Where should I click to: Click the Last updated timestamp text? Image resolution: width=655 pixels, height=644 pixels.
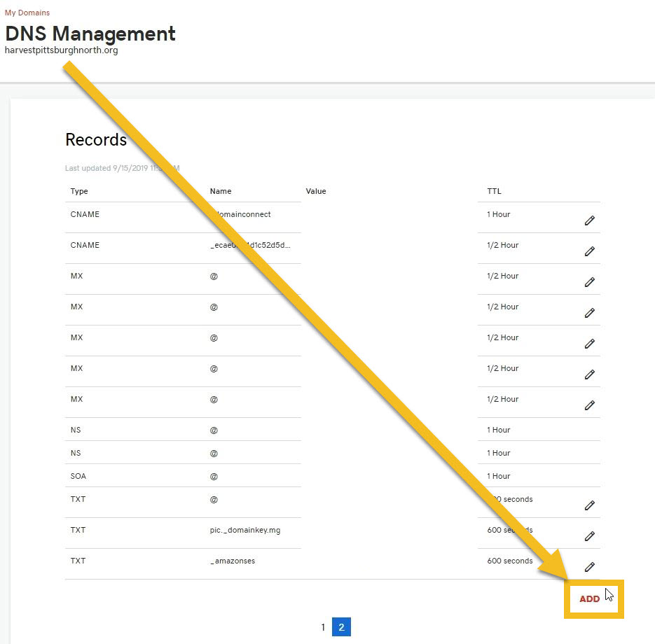point(123,168)
